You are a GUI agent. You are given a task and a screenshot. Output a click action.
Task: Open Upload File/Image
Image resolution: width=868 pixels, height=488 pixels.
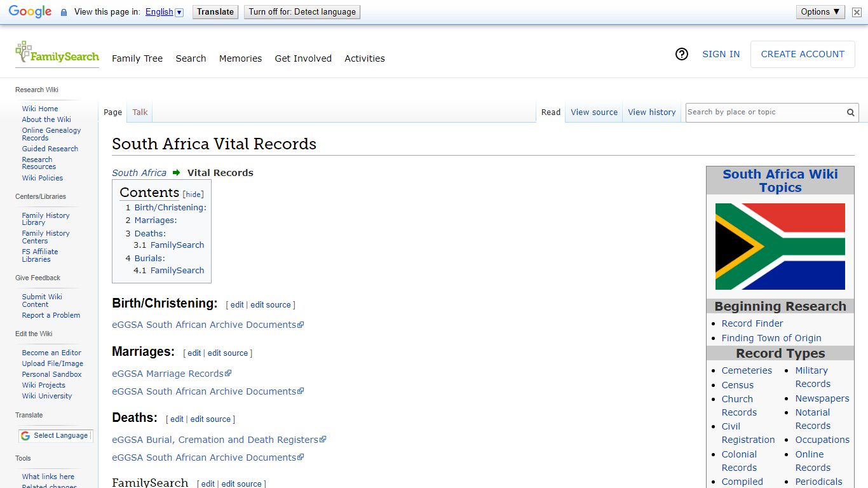(x=53, y=363)
